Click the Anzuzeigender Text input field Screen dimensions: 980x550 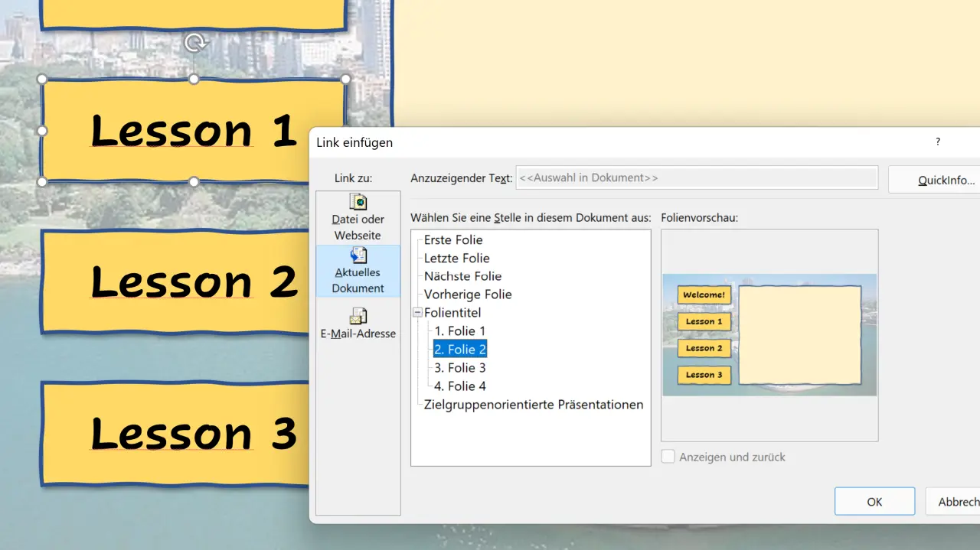pyautogui.click(x=697, y=178)
